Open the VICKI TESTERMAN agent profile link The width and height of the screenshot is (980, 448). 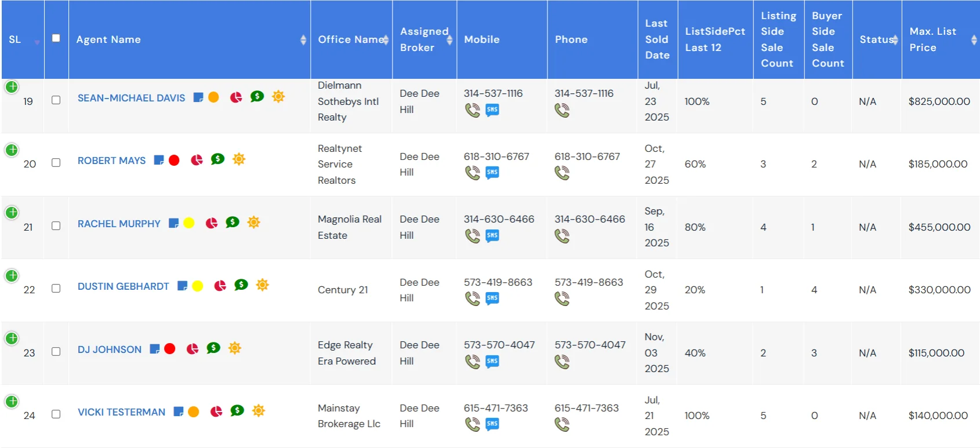121,412
